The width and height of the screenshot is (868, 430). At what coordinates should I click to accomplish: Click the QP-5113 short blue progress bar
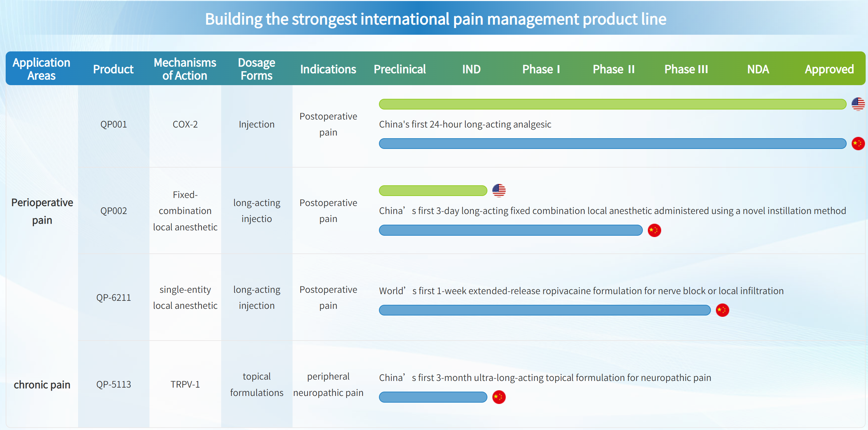coord(433,397)
